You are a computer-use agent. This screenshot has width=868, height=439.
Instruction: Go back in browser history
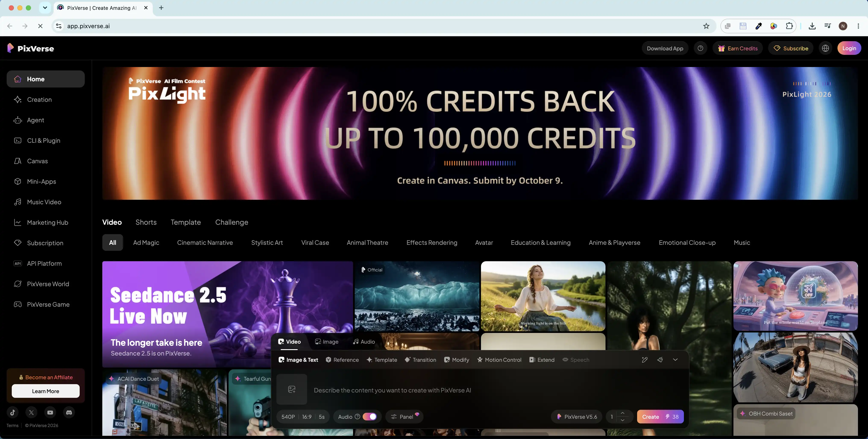point(10,26)
